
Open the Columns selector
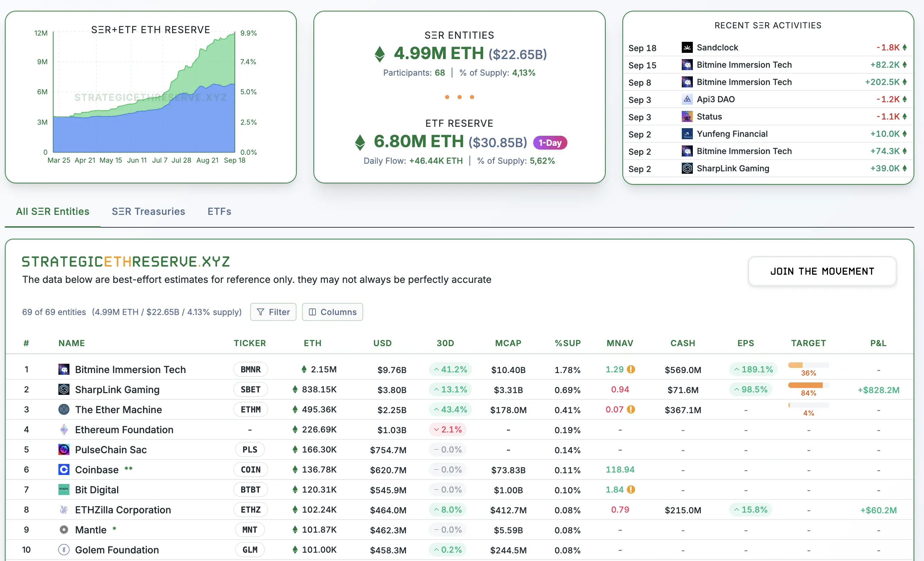pos(332,312)
